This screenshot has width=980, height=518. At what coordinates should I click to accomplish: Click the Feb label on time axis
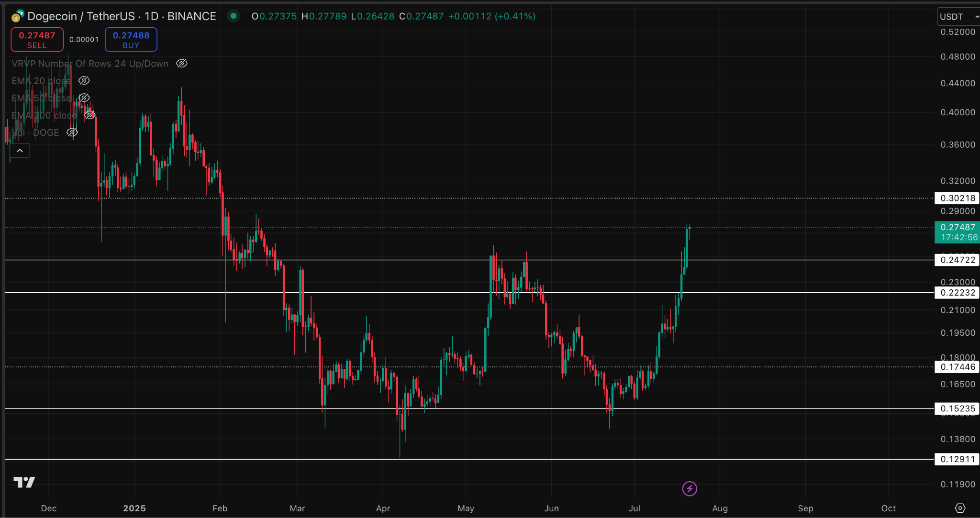pyautogui.click(x=220, y=508)
